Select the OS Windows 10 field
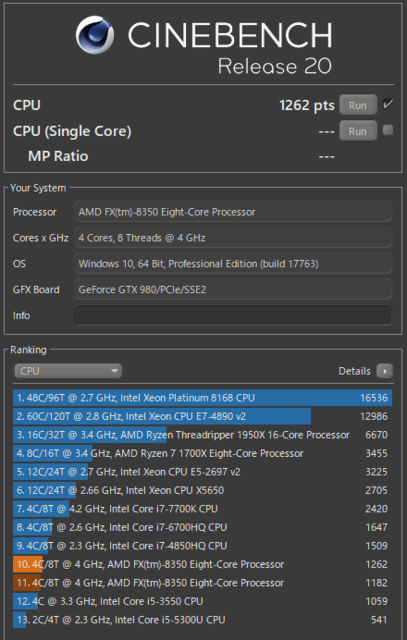 (233, 264)
